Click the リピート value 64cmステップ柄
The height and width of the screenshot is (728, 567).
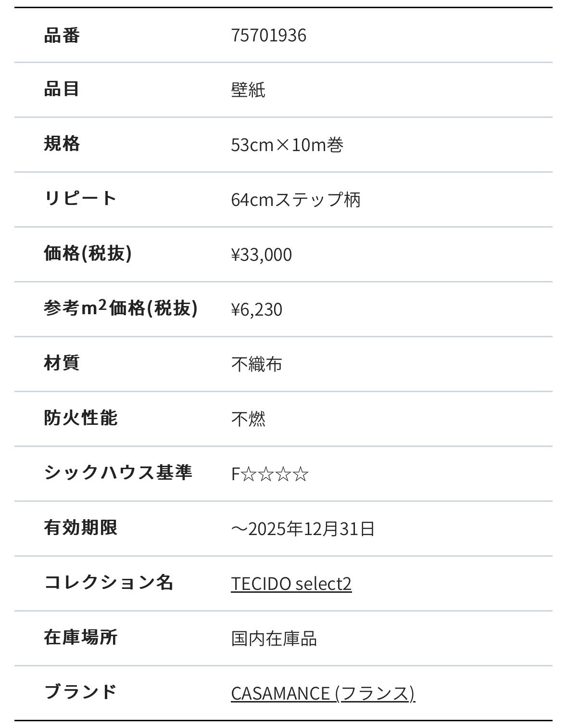pos(296,199)
